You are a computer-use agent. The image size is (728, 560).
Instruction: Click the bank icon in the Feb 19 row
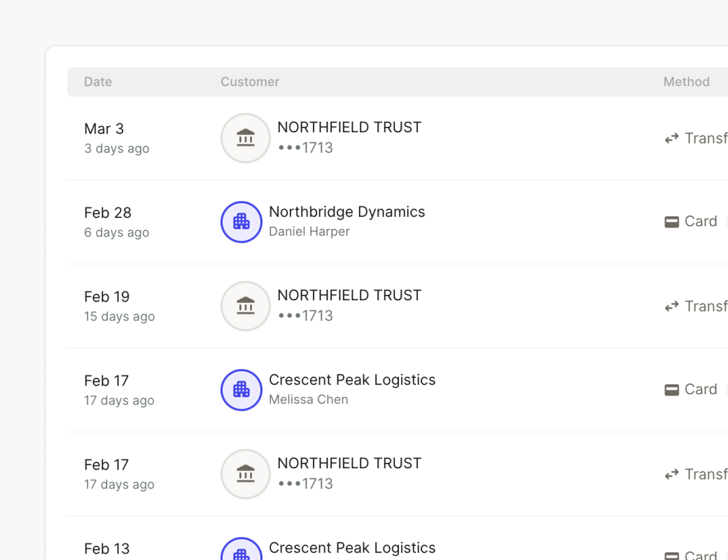click(246, 306)
